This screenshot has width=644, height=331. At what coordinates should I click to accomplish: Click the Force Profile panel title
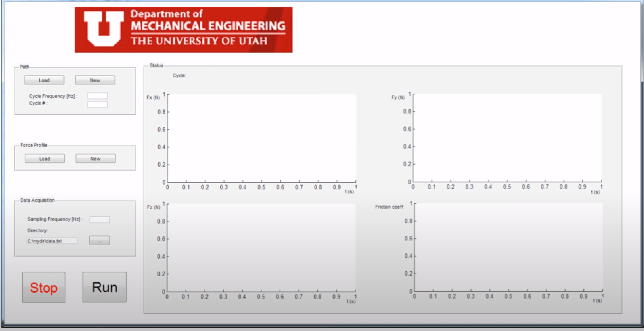pyautogui.click(x=34, y=145)
